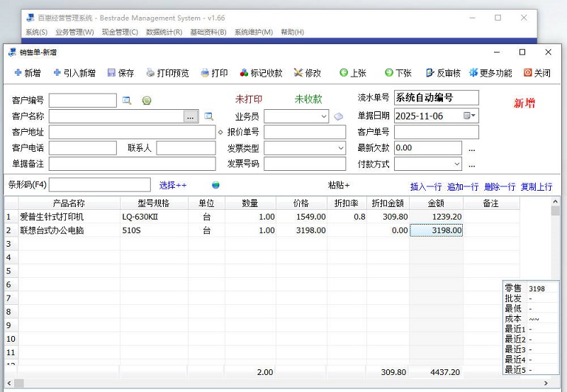Focus the 条形码(F4) barcode field
Image resolution: width=567 pixels, height=392 pixels.
[x=100, y=184]
